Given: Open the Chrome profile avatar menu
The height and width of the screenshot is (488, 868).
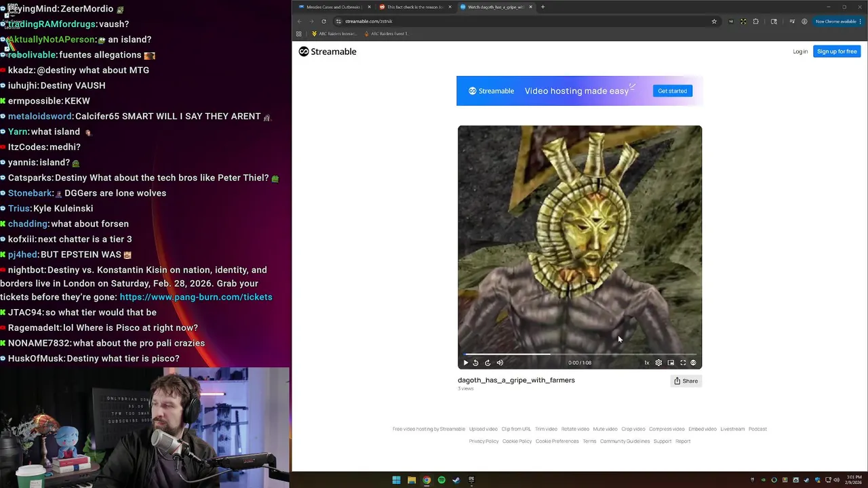Looking at the screenshot, I should tap(804, 21).
